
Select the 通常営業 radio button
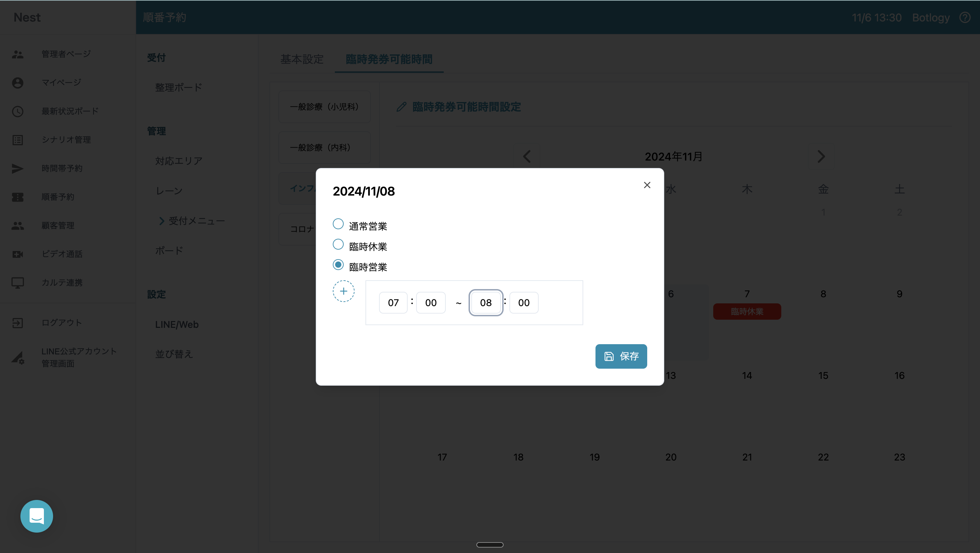[338, 224]
